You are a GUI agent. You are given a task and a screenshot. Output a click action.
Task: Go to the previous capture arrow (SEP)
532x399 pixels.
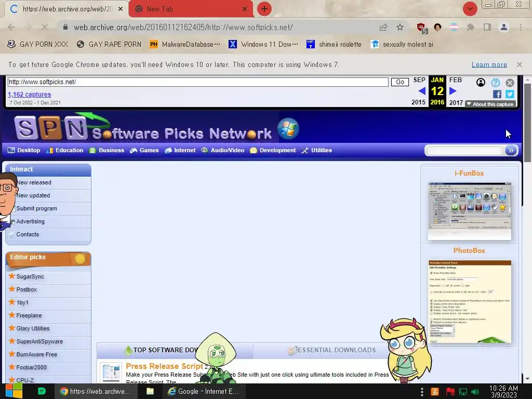(x=422, y=91)
